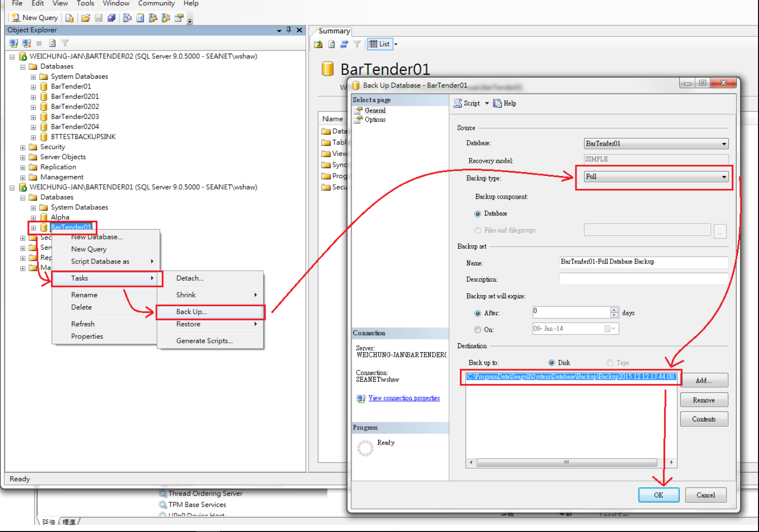The image size is (759, 532).
Task: Select the On date expiry radio button
Action: click(x=478, y=330)
